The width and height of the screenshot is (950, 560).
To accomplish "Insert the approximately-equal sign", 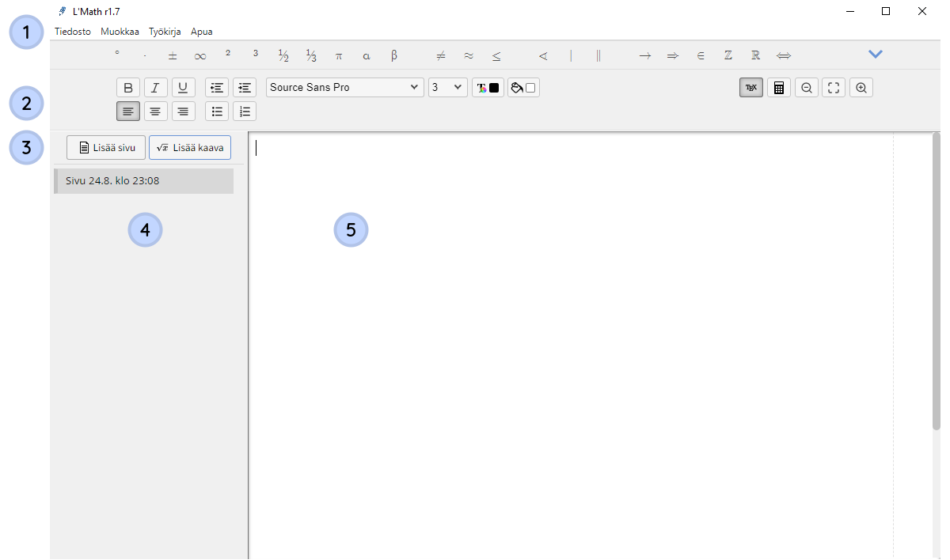I will click(x=469, y=55).
